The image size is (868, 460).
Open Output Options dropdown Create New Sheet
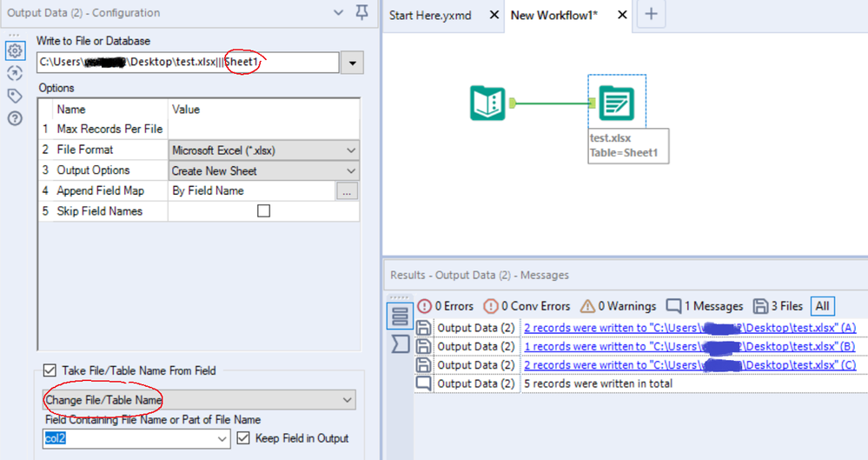263,170
